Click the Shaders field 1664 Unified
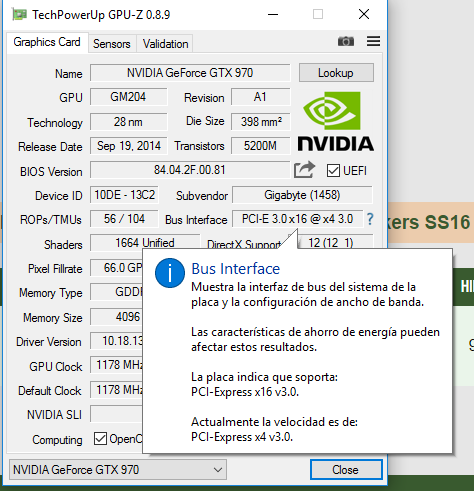The image size is (474, 492). [x=145, y=242]
